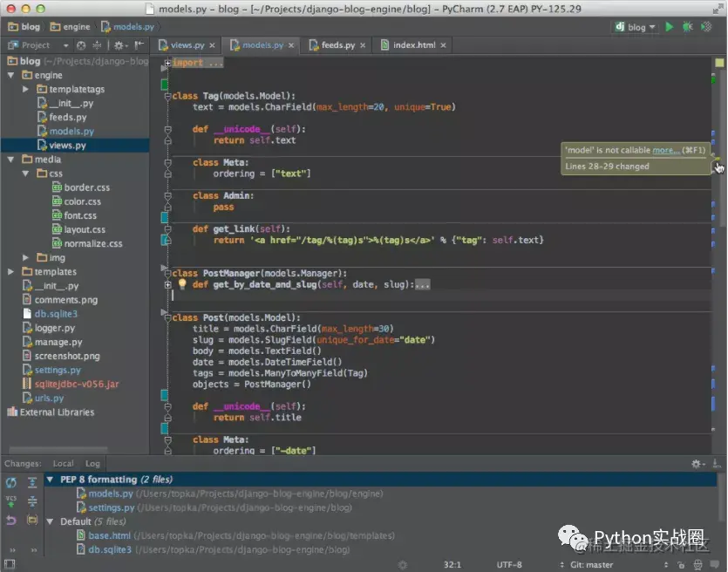Hide Changes panel with the pin-down icon
This screenshot has height=572, width=728.
(717, 463)
